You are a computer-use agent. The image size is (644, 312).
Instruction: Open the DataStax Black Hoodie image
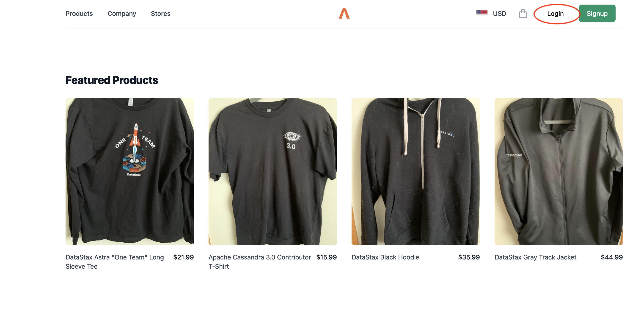tap(416, 171)
